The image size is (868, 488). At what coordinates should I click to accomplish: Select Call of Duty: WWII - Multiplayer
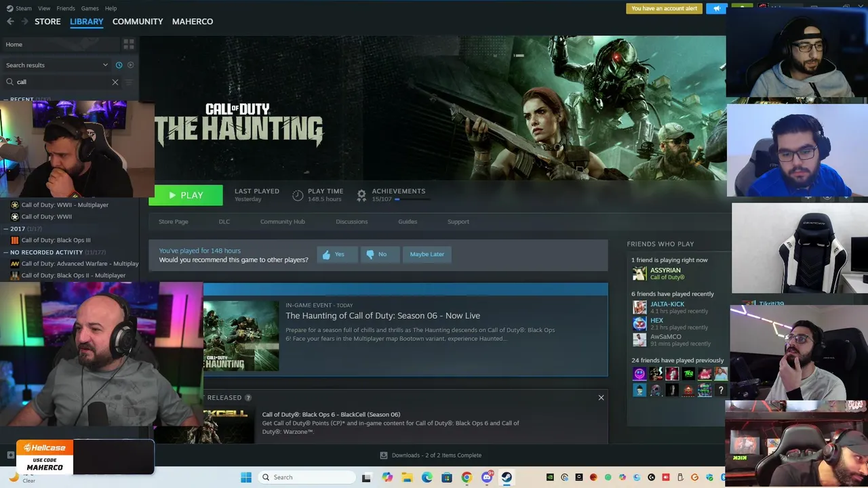(65, 205)
